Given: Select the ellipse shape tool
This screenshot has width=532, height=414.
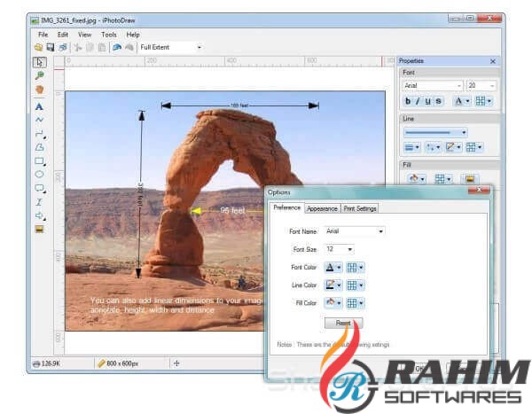Looking at the screenshot, I should coord(39,175).
